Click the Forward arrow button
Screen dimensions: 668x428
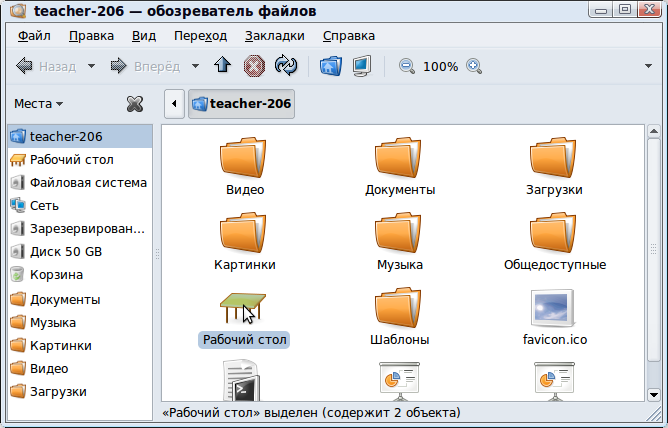[x=145, y=66]
